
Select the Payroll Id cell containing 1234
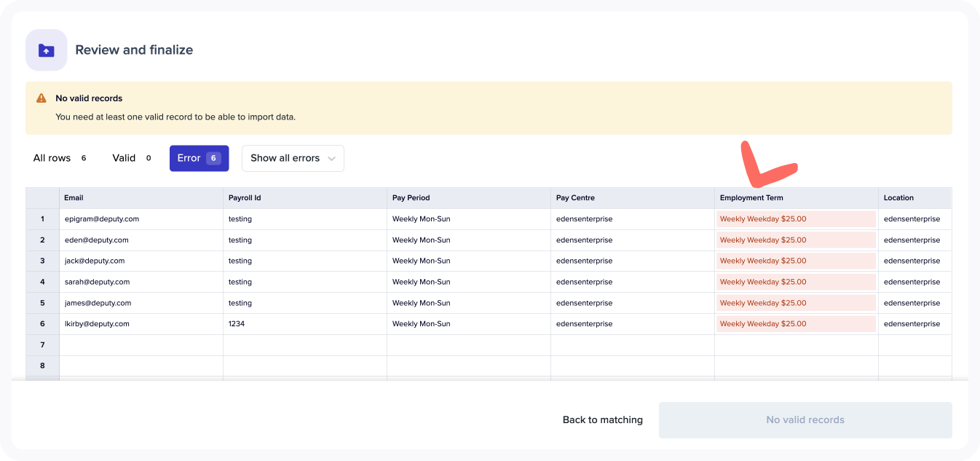coord(304,324)
